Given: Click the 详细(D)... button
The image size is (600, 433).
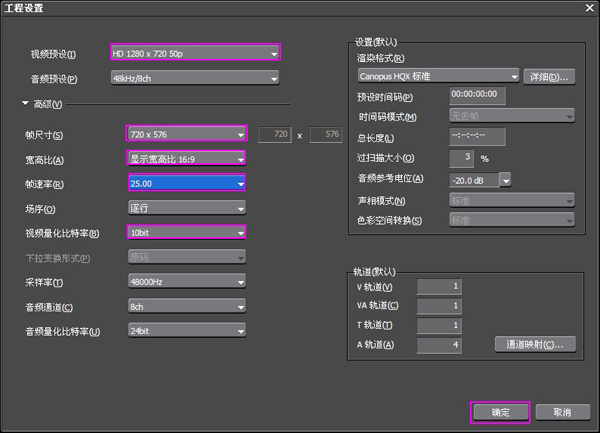Looking at the screenshot, I should coord(549,77).
